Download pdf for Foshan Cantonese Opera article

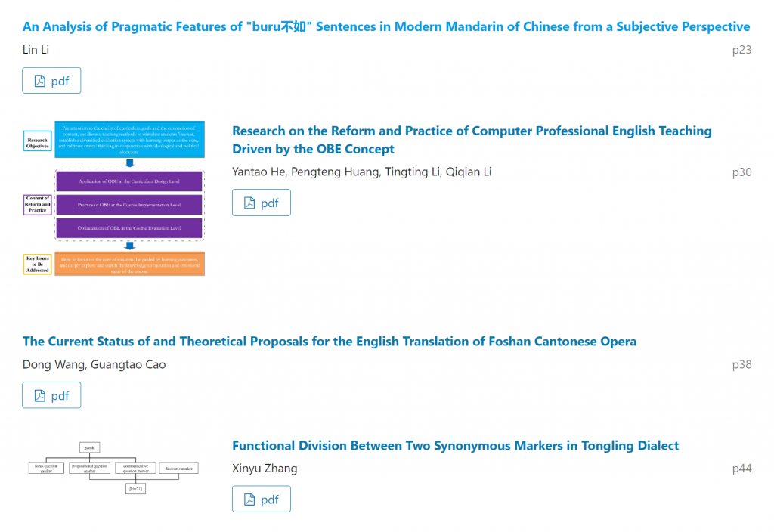[x=51, y=395]
